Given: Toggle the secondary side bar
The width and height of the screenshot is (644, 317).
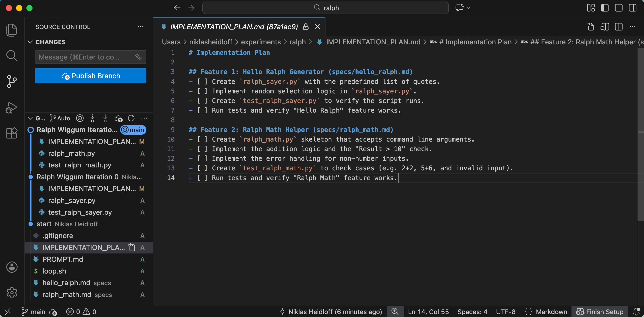Looking at the screenshot, I should [x=632, y=8].
